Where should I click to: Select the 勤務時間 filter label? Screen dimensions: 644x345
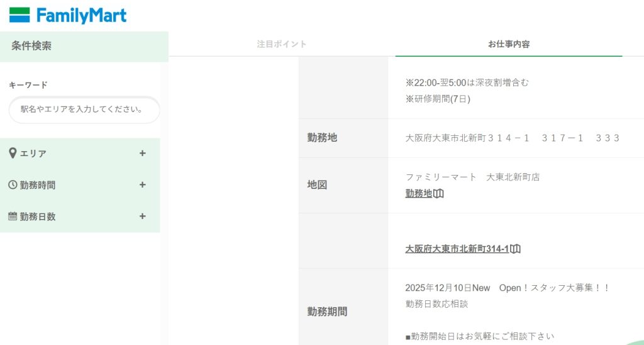(x=38, y=185)
